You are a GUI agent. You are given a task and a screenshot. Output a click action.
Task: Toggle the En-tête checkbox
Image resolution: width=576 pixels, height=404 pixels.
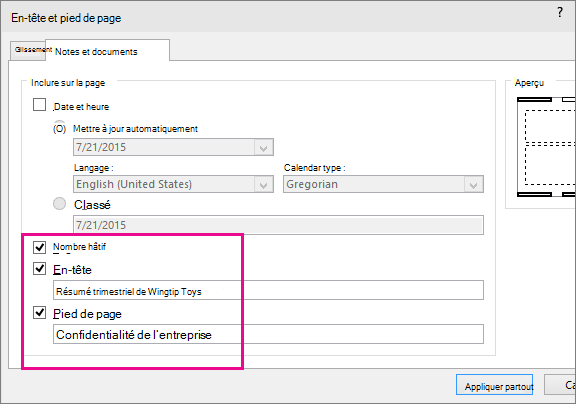pyautogui.click(x=39, y=268)
